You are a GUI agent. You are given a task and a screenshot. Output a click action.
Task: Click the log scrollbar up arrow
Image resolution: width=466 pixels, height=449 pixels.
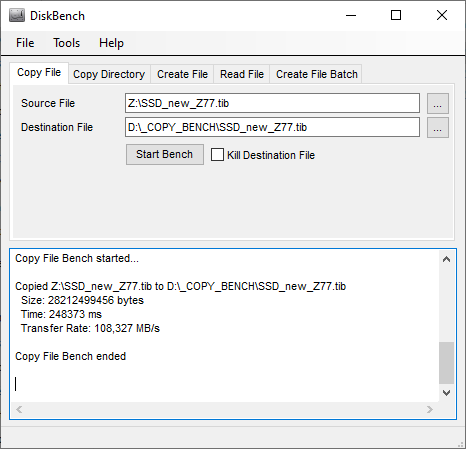(446, 259)
